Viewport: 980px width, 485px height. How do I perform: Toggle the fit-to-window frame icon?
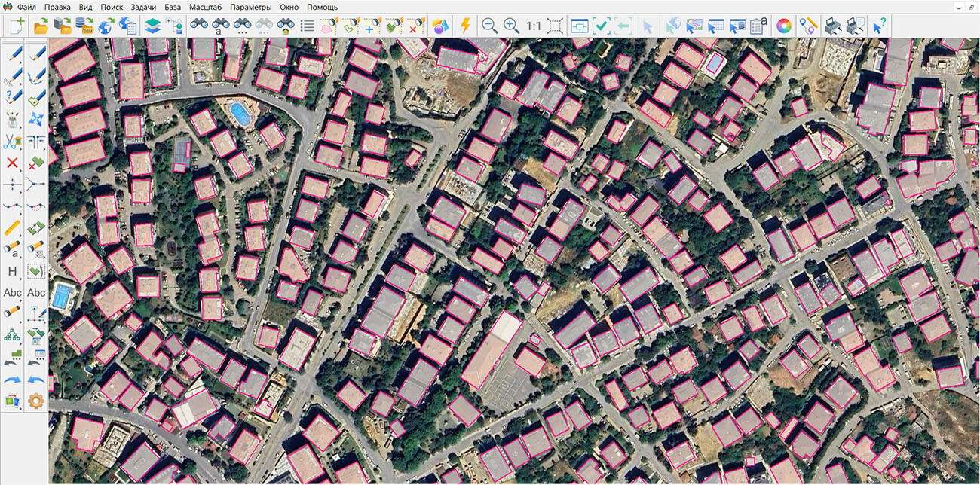556,26
